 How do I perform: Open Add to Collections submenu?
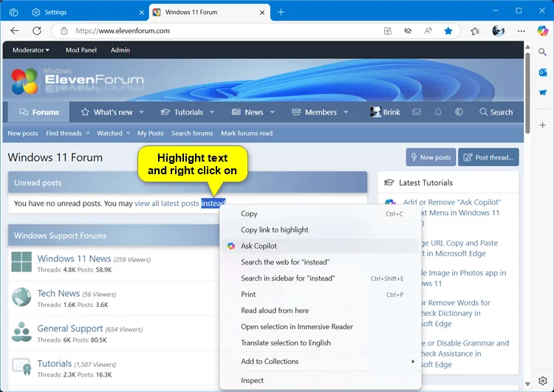click(321, 361)
